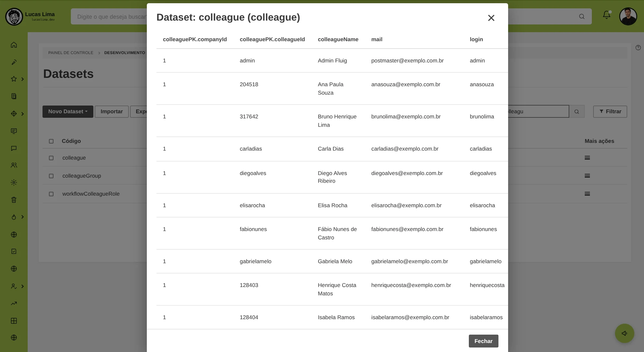Expand the flame submenu chevron
This screenshot has height=352, width=644.
(x=23, y=217)
